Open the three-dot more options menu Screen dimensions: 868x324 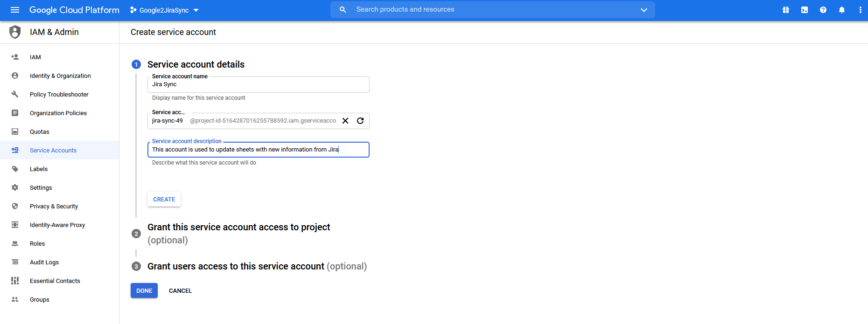pyautogui.click(x=860, y=10)
